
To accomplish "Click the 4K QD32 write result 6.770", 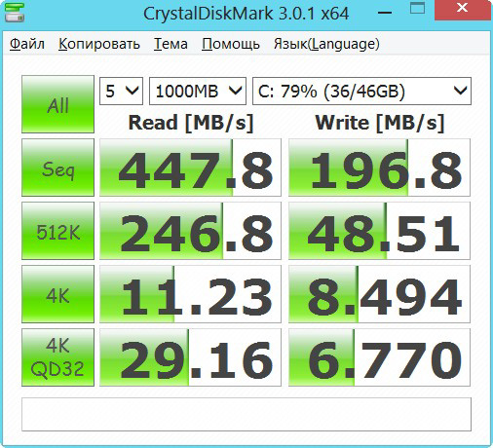I will (379, 357).
